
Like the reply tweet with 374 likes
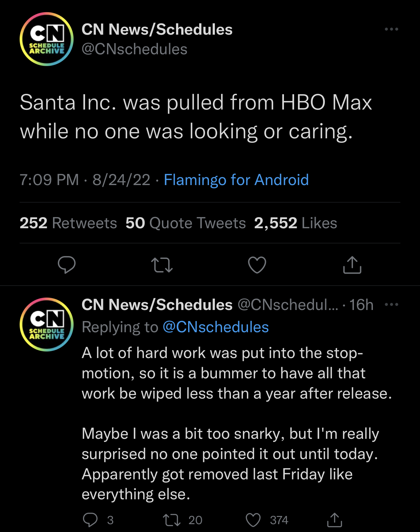click(x=267, y=520)
